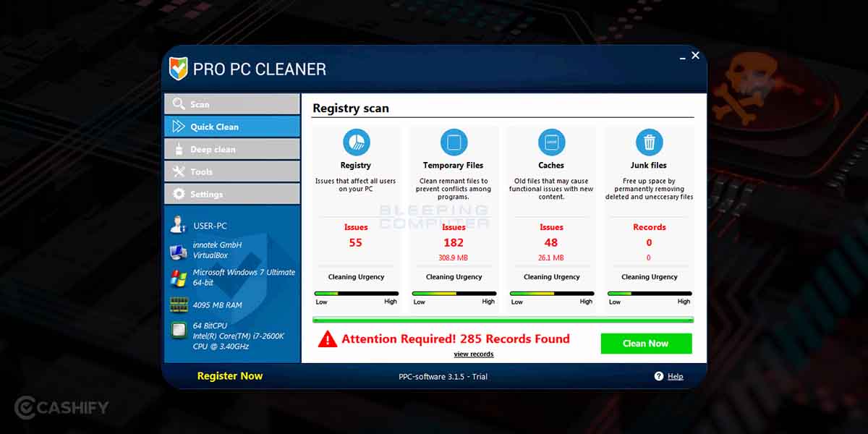868x434 pixels.
Task: Click the Caches document icon
Action: 551,142
